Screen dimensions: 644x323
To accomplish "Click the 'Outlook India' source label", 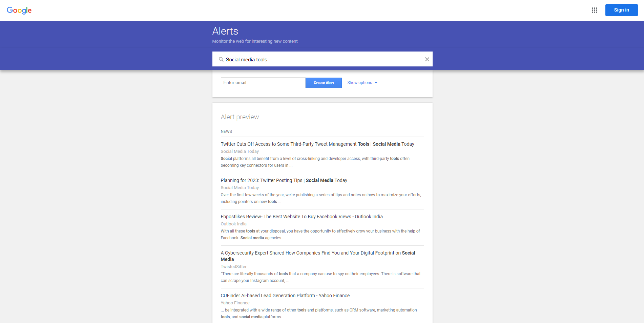I will 233,224.
